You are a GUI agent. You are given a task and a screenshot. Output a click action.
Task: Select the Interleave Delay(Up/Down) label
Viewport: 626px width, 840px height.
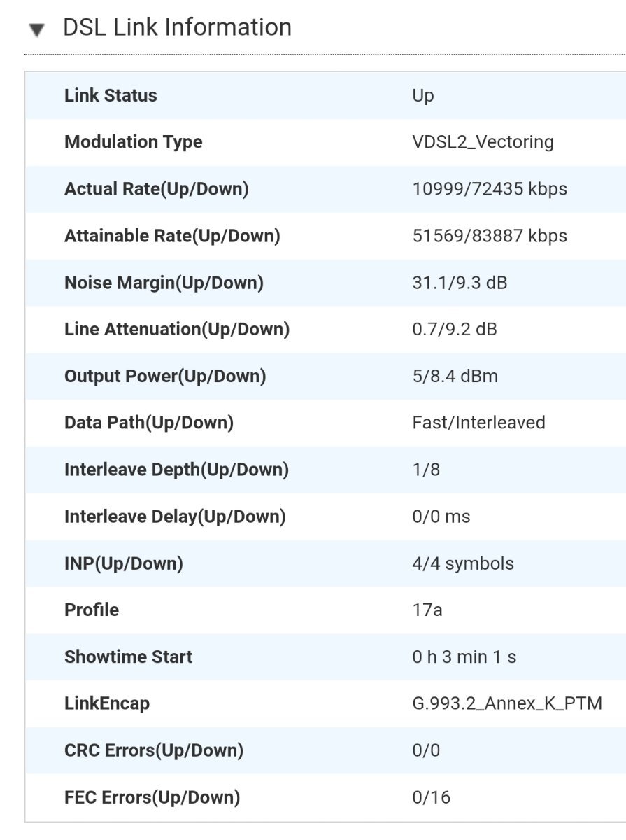(175, 517)
